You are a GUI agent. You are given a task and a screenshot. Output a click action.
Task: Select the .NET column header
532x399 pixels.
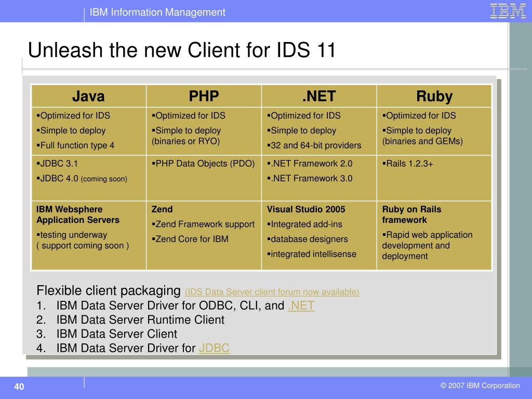pos(319,96)
